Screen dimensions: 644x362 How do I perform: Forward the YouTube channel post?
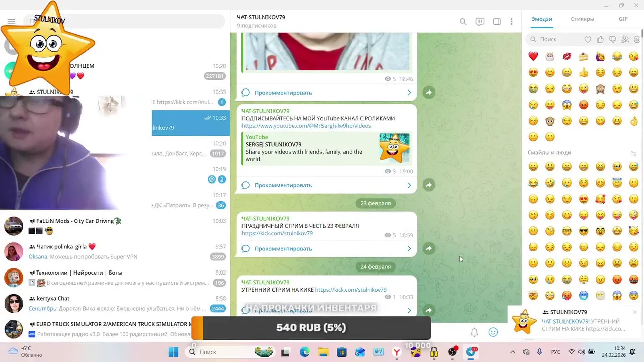[x=428, y=185]
